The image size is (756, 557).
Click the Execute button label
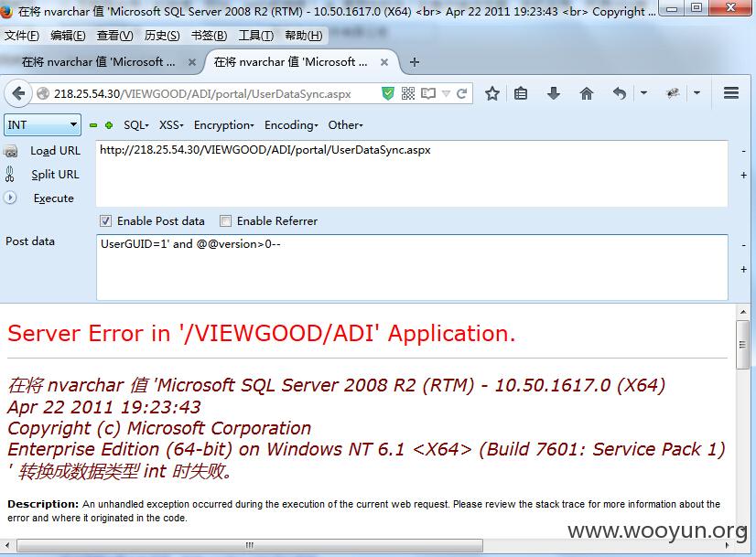click(x=53, y=198)
